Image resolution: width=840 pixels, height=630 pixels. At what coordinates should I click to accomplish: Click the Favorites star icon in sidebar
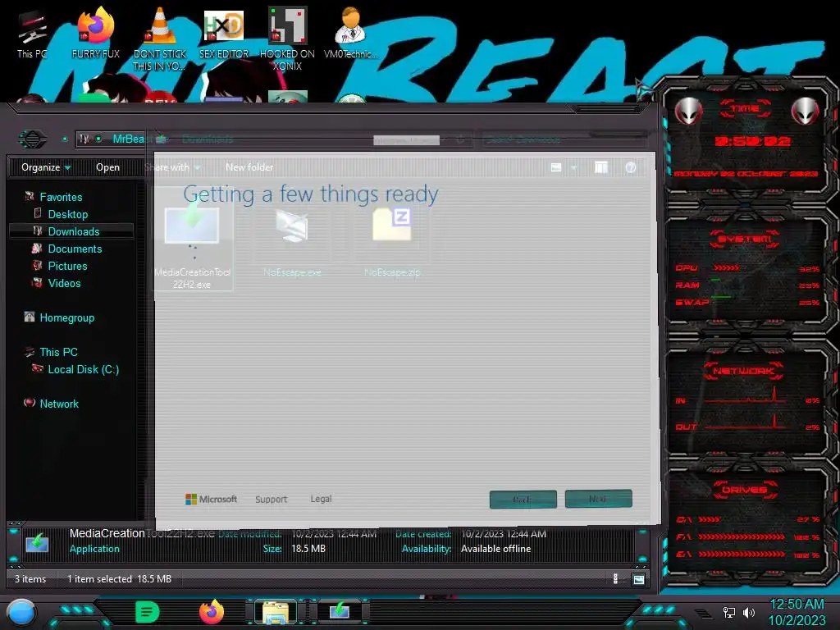pos(30,197)
